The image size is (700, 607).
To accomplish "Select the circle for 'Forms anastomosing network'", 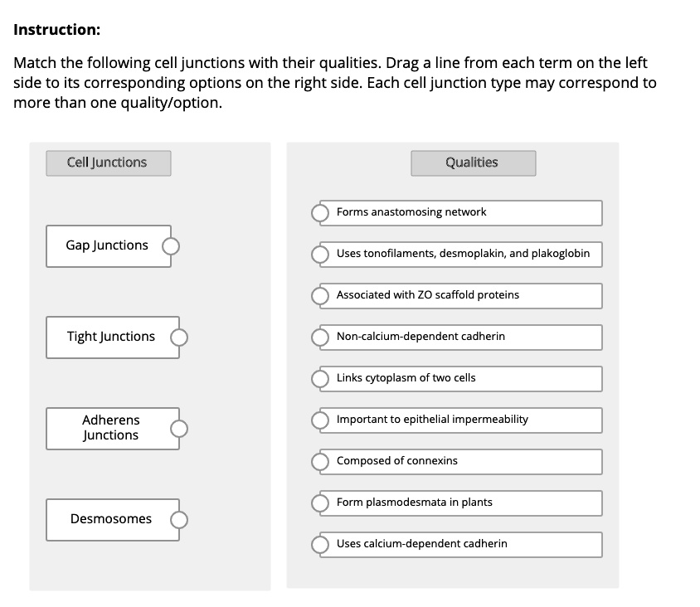I will [x=319, y=213].
